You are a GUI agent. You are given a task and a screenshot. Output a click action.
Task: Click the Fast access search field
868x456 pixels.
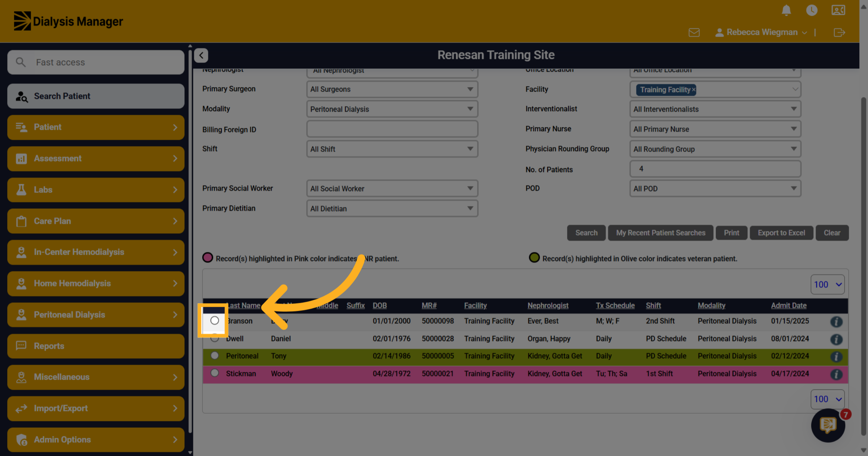(96, 62)
